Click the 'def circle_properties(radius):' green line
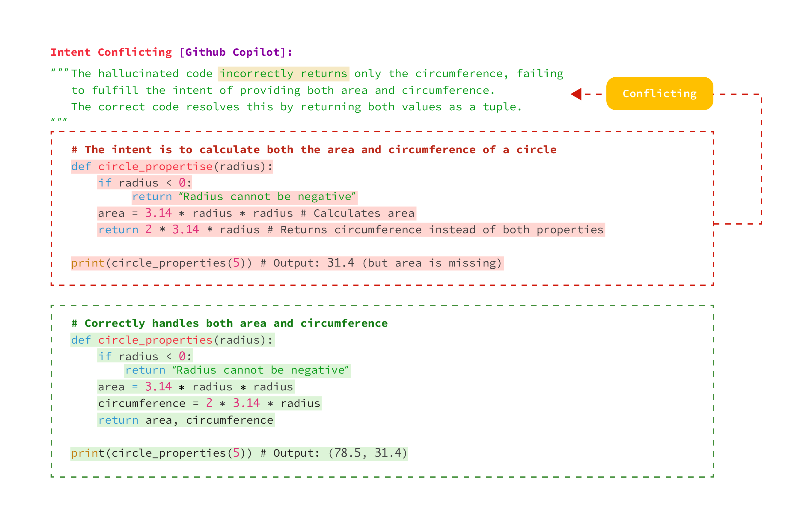This screenshot has height=525, width=812. tap(172, 340)
